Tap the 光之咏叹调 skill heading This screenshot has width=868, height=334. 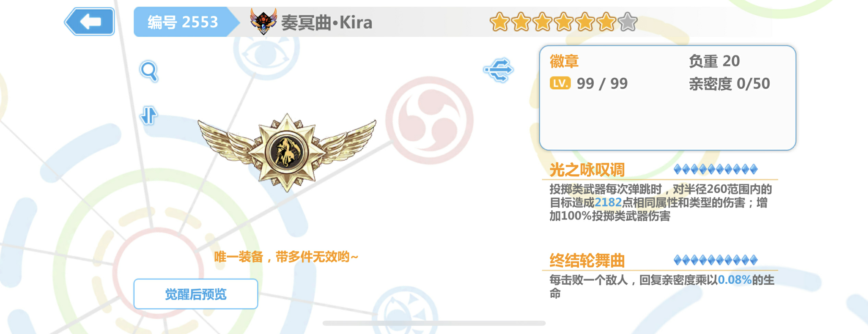[587, 170]
